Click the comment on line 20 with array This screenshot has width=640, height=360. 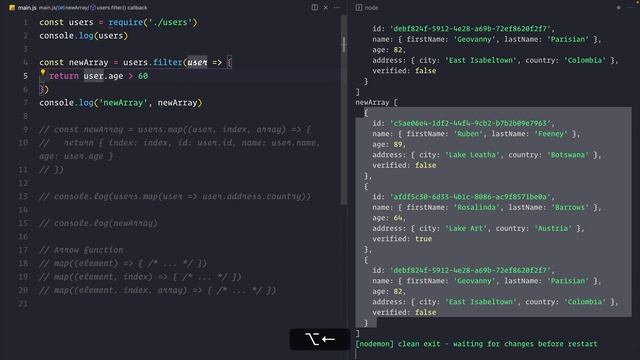pos(158,290)
